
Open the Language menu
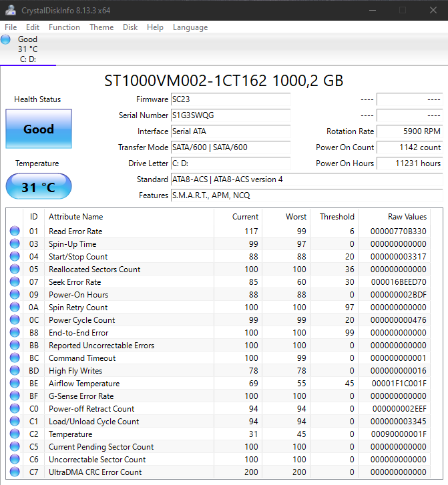coord(190,27)
